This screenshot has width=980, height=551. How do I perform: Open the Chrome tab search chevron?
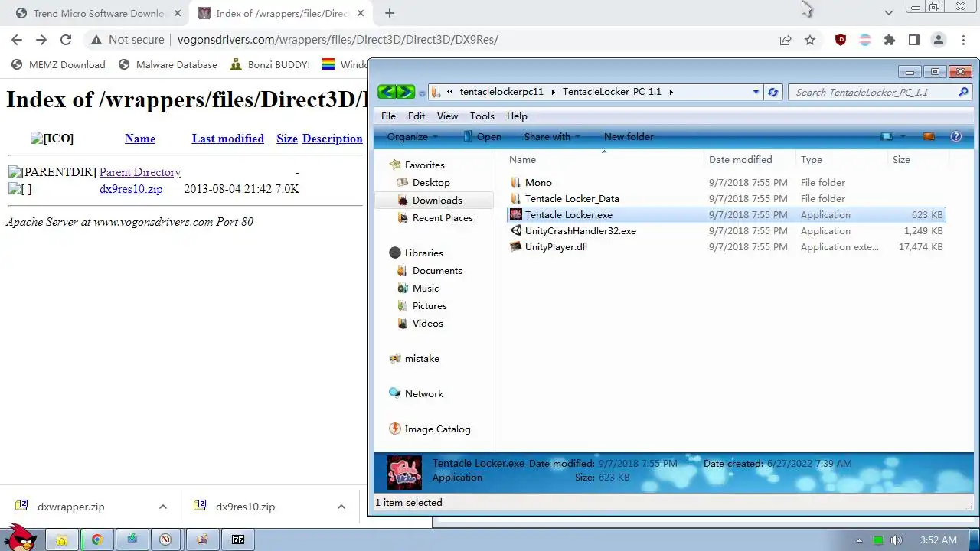tap(888, 13)
